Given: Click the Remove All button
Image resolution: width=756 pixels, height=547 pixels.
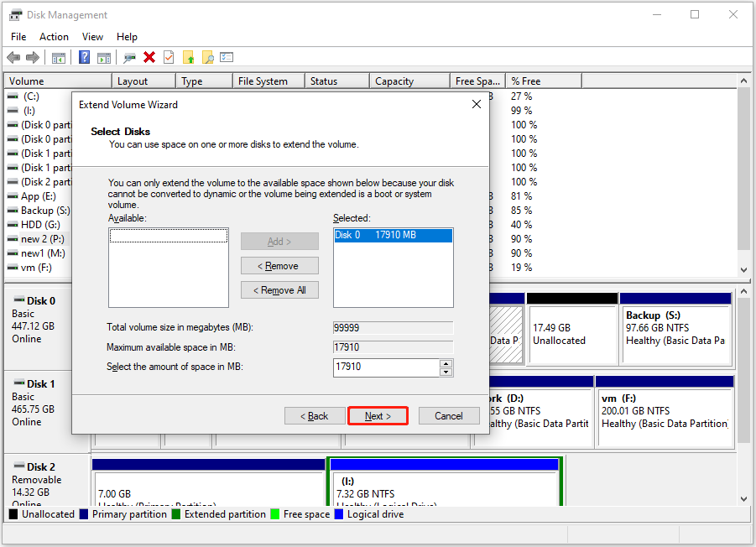Looking at the screenshot, I should (x=279, y=289).
